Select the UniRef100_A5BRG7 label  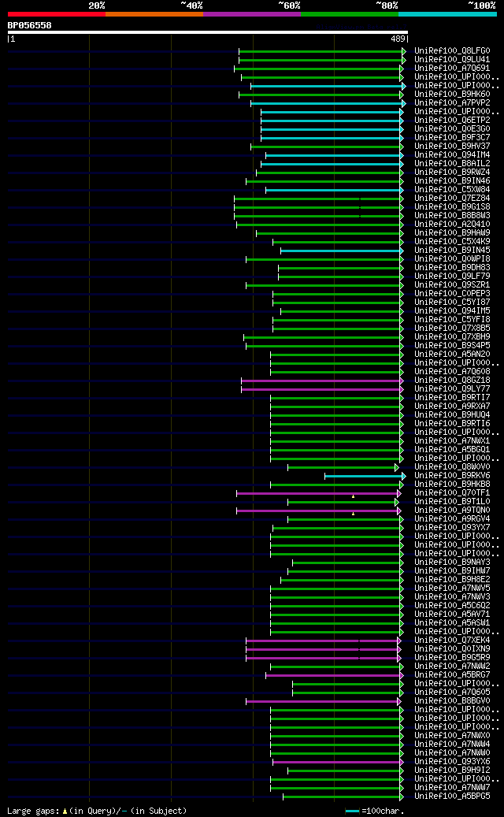pos(452,674)
